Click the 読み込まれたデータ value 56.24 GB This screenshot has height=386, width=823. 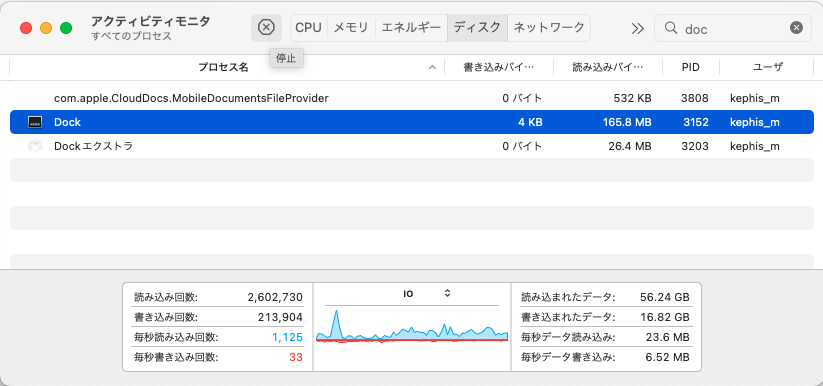(x=664, y=297)
